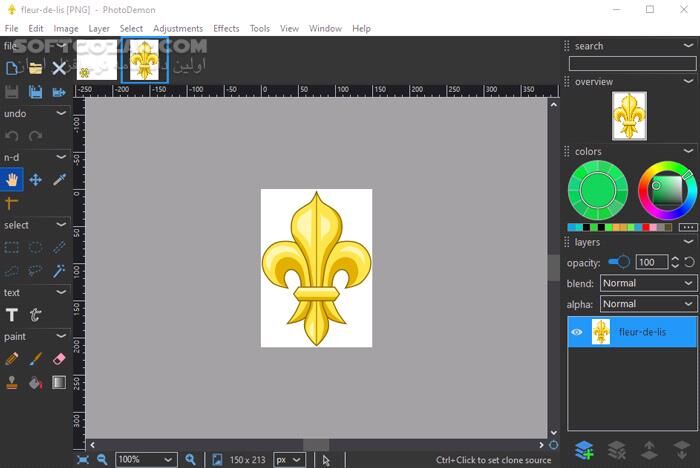Select the Pencil tool

pyautogui.click(x=12, y=359)
